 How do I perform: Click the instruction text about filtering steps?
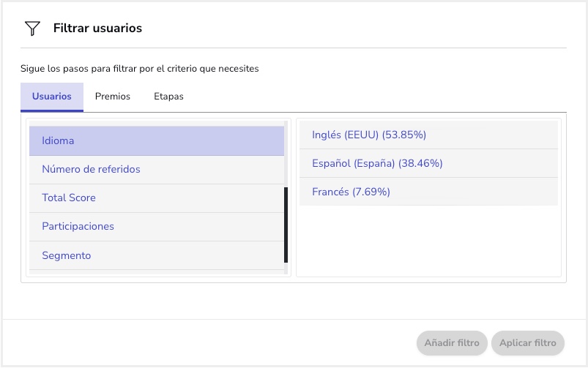tap(140, 69)
